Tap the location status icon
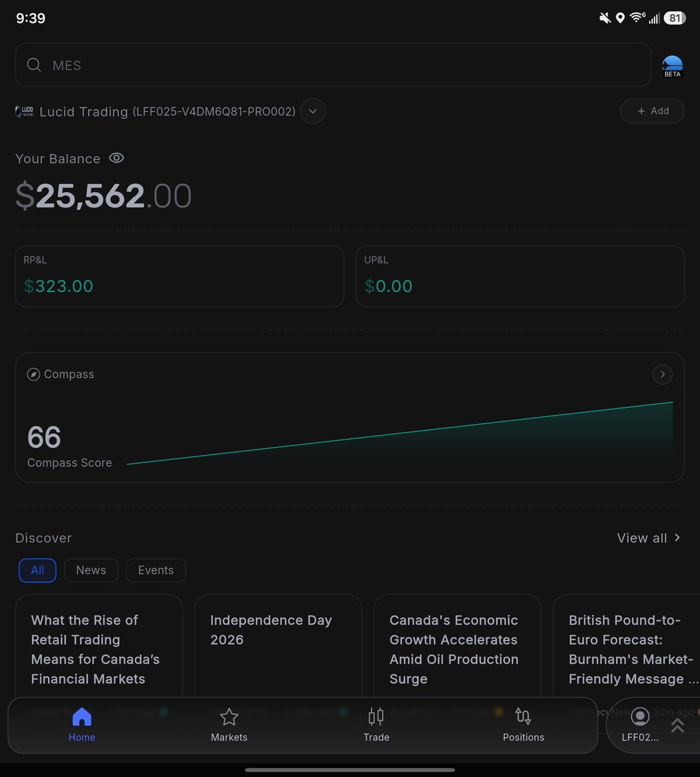 coord(620,18)
